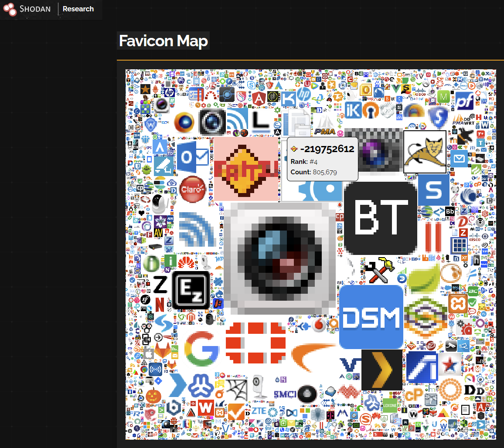504x448 pixels.
Task: Select the blue shield S favicon
Action: (x=438, y=118)
